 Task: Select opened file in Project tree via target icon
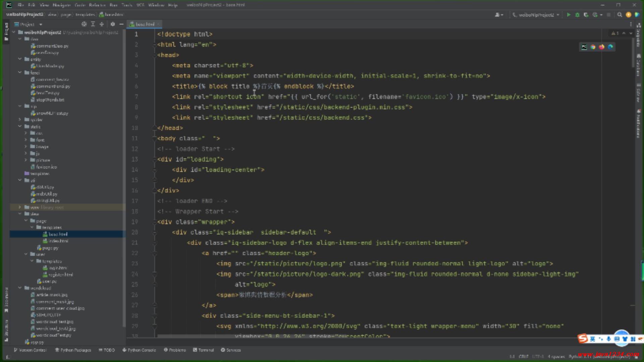pyautogui.click(x=84, y=24)
